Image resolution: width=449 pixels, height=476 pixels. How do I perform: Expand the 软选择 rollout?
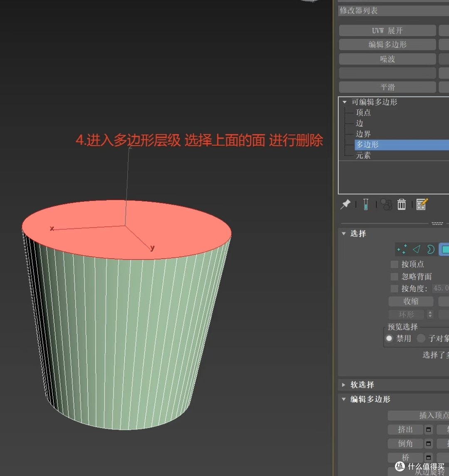click(x=344, y=384)
